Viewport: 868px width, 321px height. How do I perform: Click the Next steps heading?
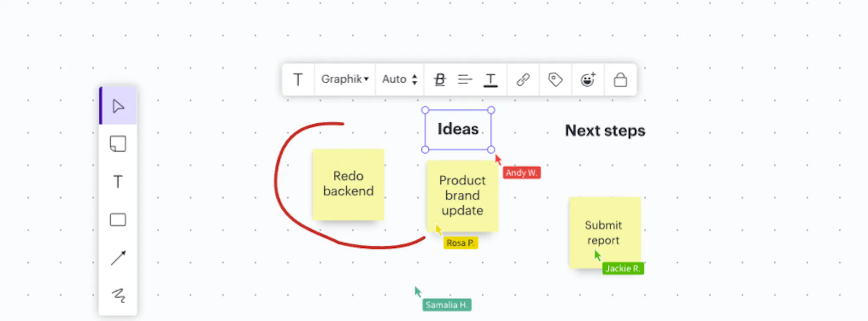(x=605, y=131)
